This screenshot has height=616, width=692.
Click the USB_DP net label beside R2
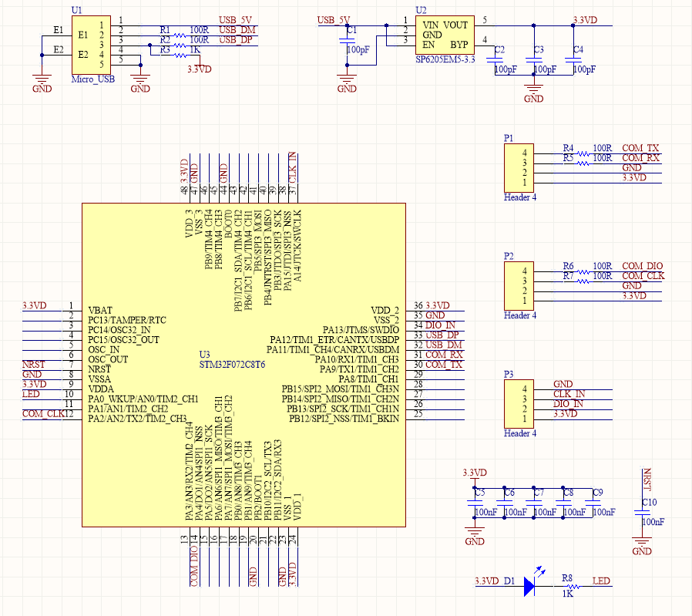[236, 40]
